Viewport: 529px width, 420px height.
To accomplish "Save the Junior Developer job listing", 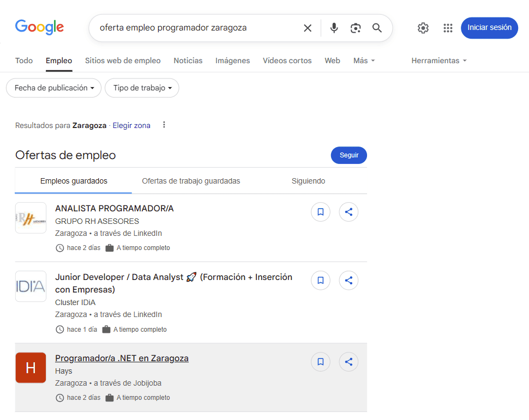I will pos(321,281).
